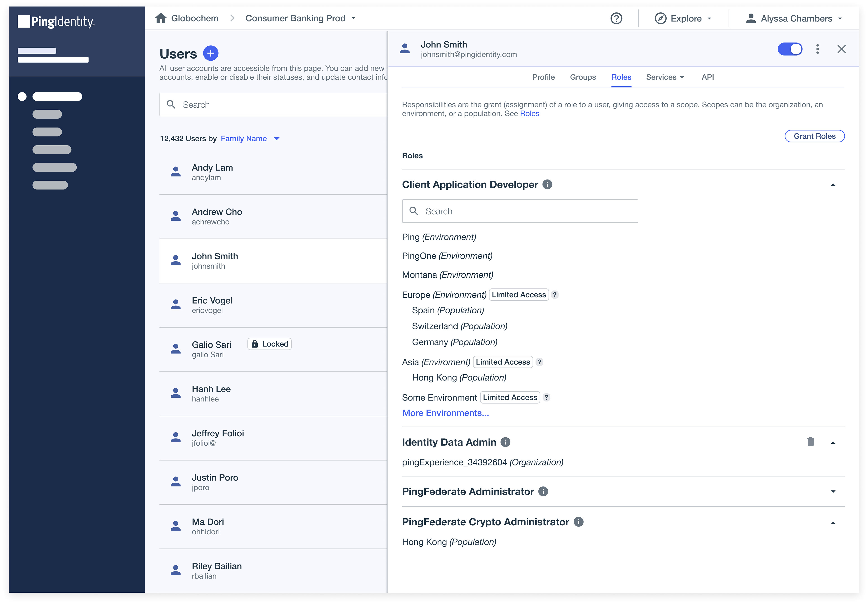Click the Spain (Population) entry
The image size is (868, 604).
click(448, 310)
